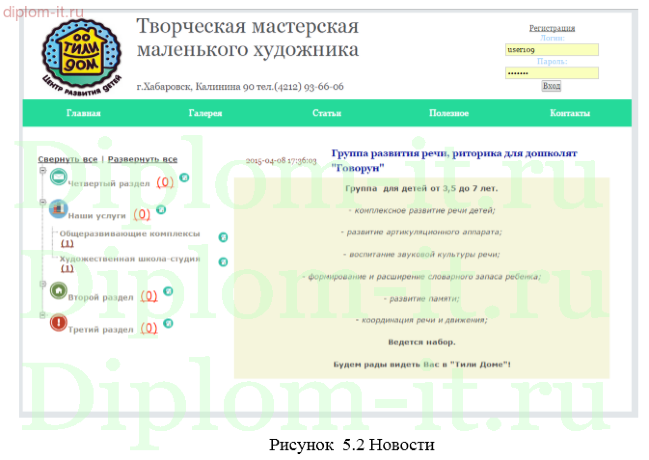
Task: Click the line координация речи и движения
Action: coord(421,320)
